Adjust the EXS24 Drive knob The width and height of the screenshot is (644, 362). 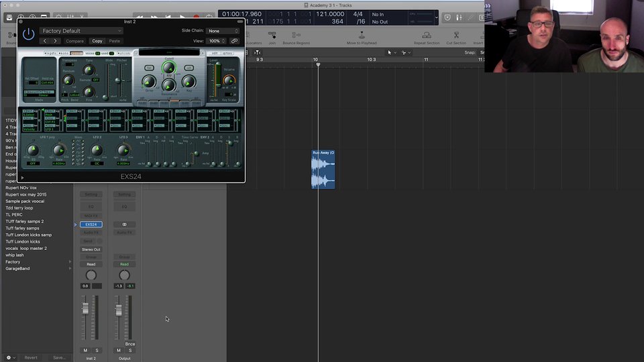pyautogui.click(x=149, y=82)
